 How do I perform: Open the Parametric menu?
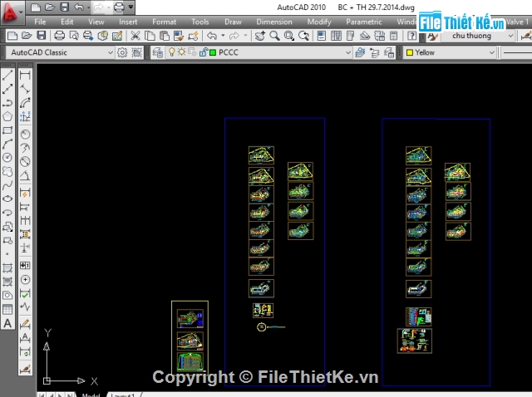coord(364,22)
